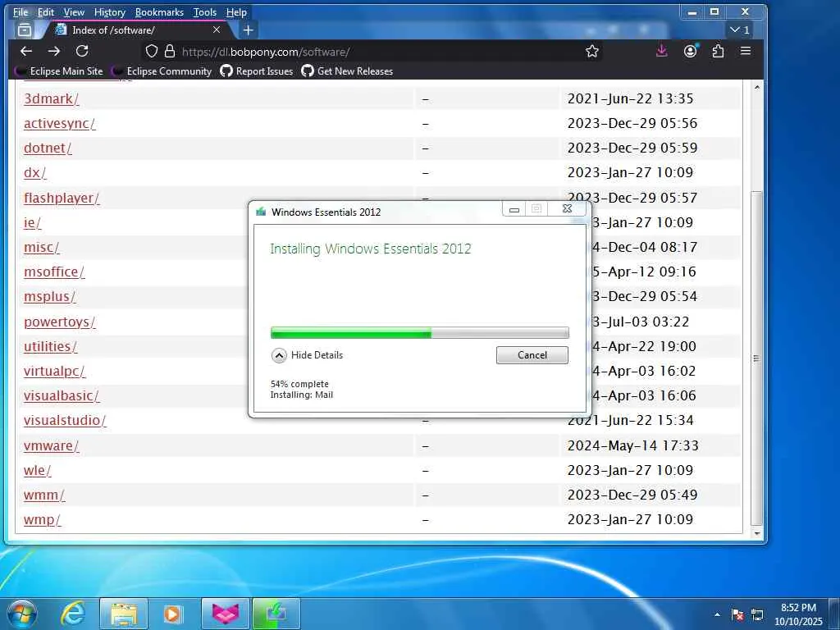Open the msplus/ directory link
The image size is (840, 630).
(50, 297)
